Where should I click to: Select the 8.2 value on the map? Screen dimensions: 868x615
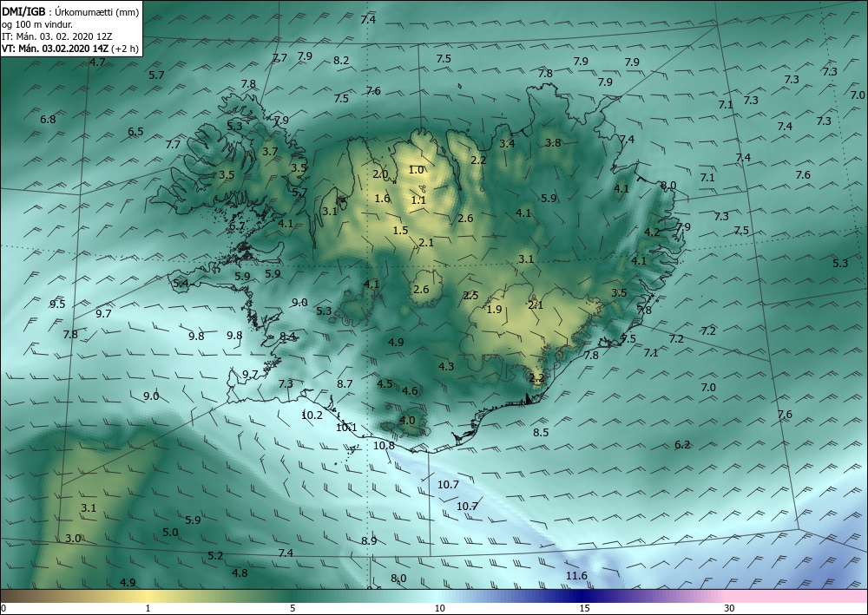click(x=341, y=60)
